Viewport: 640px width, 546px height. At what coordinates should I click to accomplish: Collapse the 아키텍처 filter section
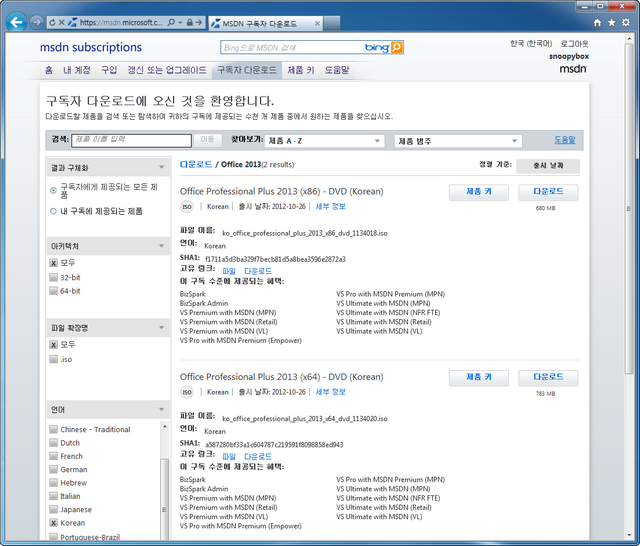pos(162,246)
